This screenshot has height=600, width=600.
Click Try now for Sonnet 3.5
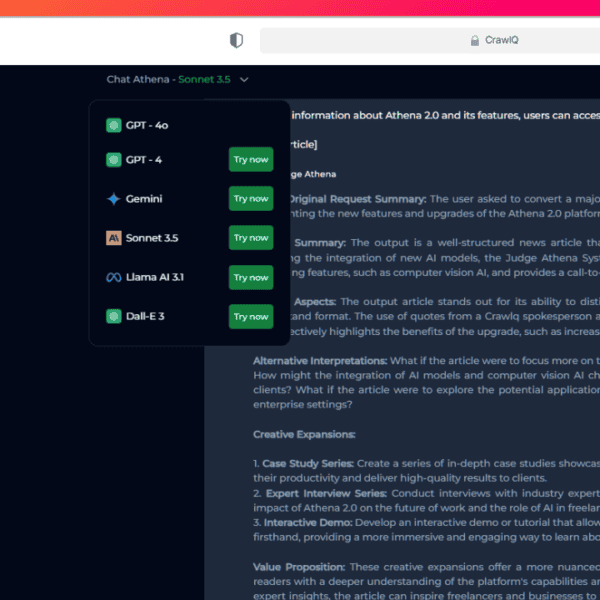(251, 238)
